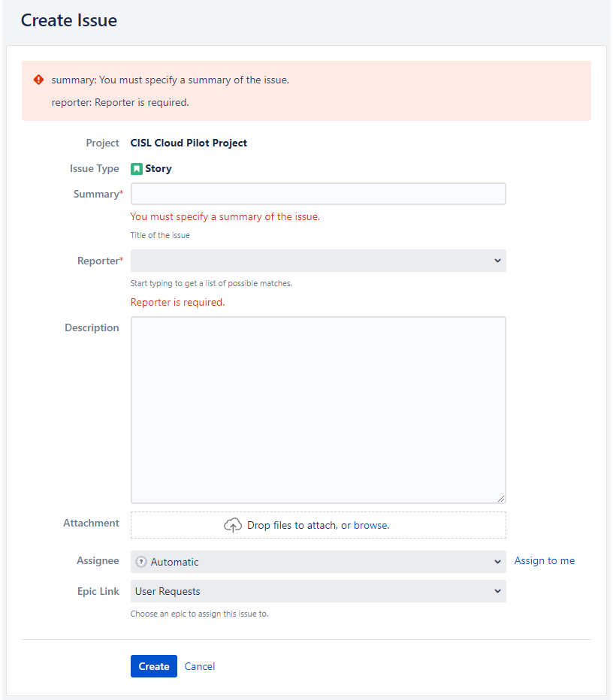The image size is (613, 700).
Task: Focus the Summary input field
Action: [x=318, y=194]
